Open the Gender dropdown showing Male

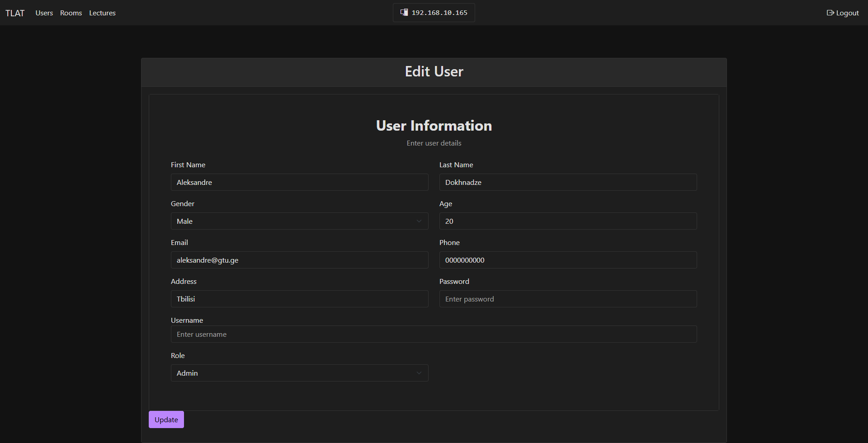299,221
